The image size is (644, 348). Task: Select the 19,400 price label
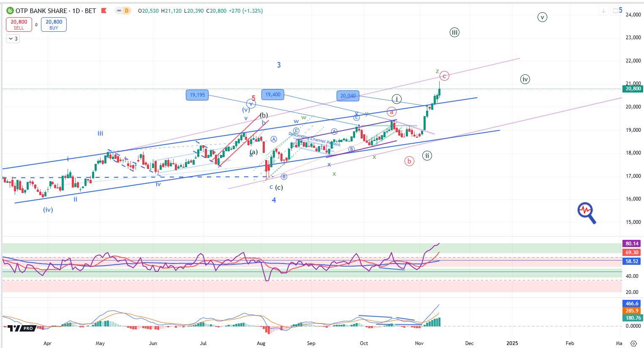(273, 95)
